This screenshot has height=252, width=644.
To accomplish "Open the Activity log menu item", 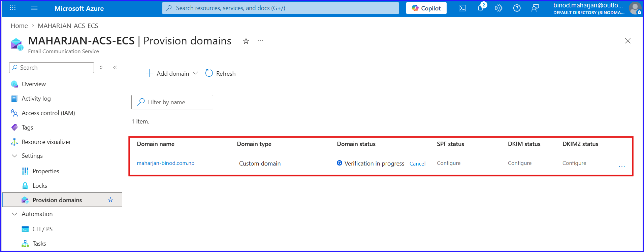I will point(36,99).
